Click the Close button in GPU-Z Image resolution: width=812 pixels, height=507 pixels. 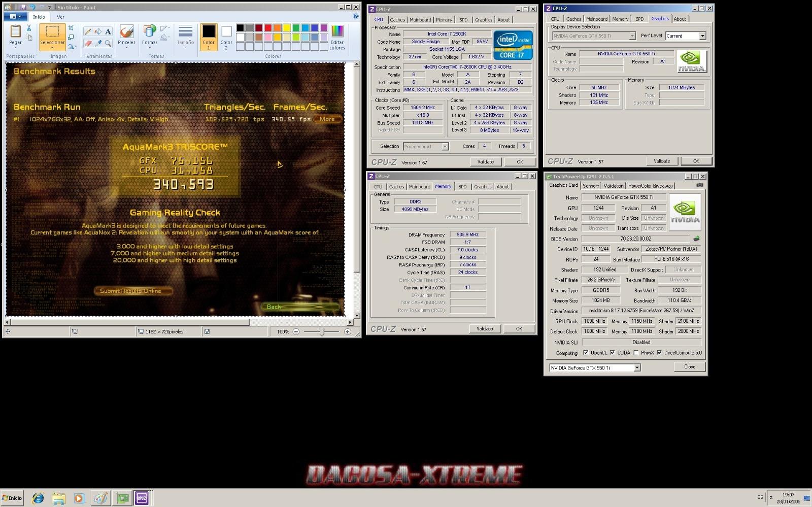(x=689, y=367)
